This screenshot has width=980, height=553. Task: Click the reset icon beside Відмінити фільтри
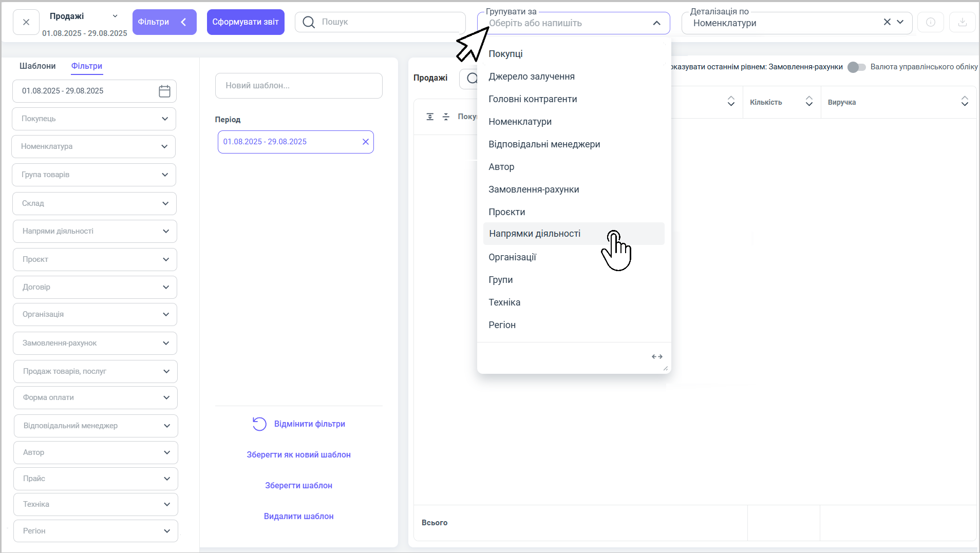pyautogui.click(x=259, y=424)
